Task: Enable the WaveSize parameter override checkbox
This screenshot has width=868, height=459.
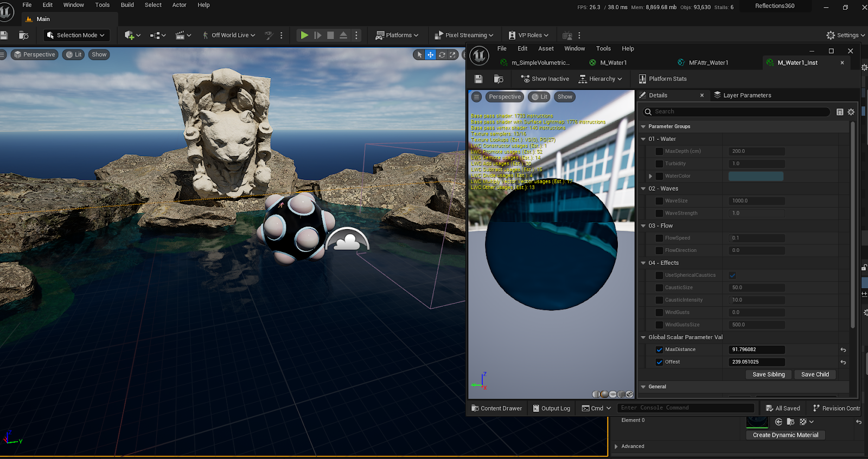Action: click(659, 201)
